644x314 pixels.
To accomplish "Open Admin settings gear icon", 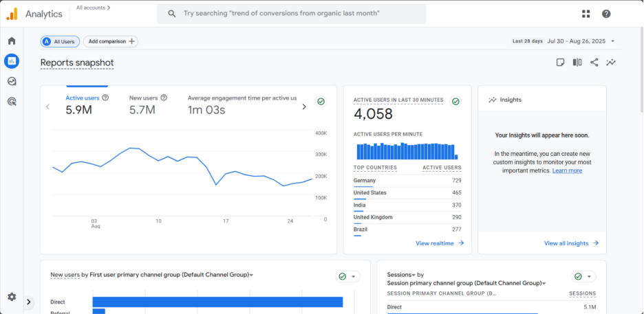I will (x=12, y=297).
